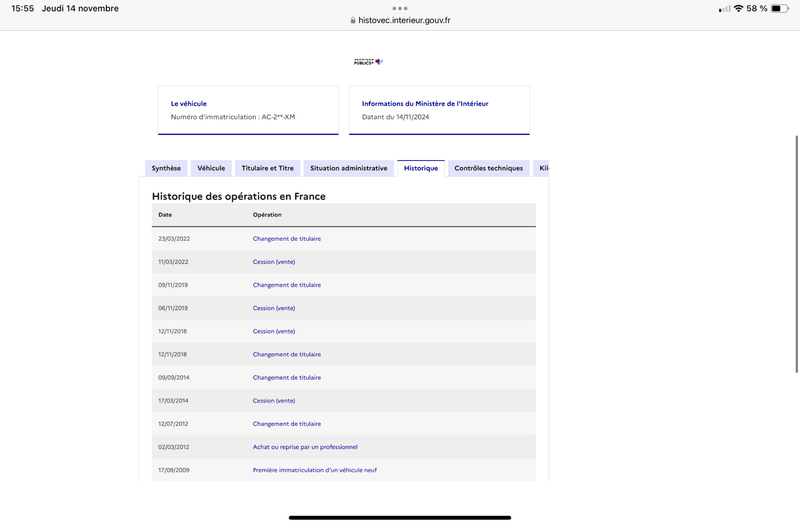Viewport: 800px width, 525px height.
Task: Click the date 06/11/2019
Action: click(x=173, y=308)
